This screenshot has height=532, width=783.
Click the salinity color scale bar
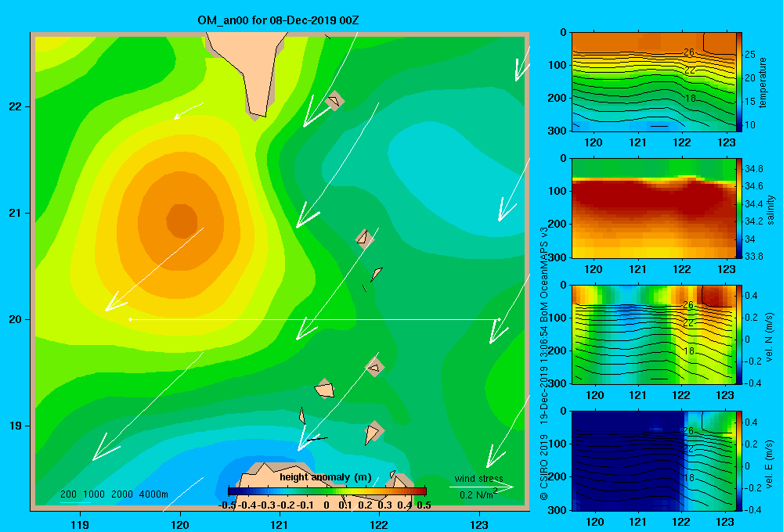pos(739,208)
